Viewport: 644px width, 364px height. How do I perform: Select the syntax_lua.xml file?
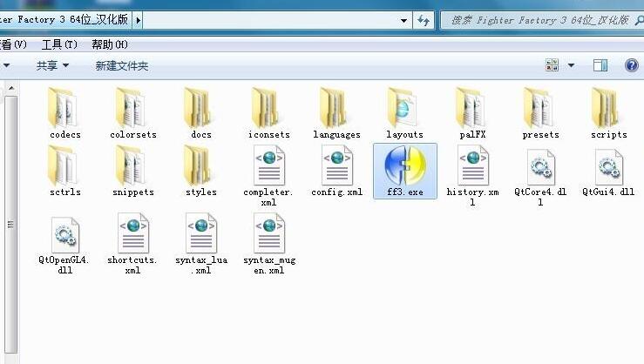200,245
